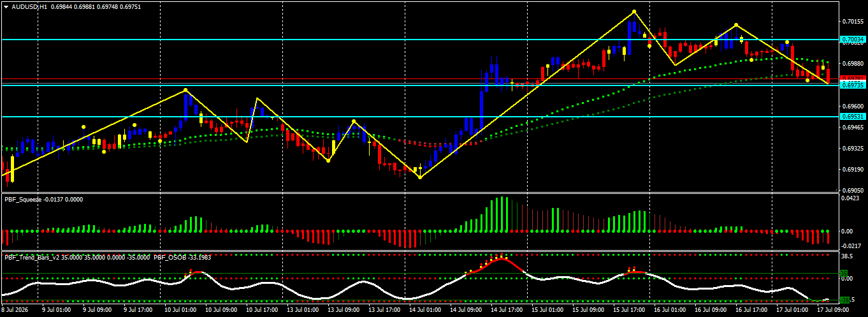Click the PBF_Trend_Bars_v2 indicator label

pos(32,257)
